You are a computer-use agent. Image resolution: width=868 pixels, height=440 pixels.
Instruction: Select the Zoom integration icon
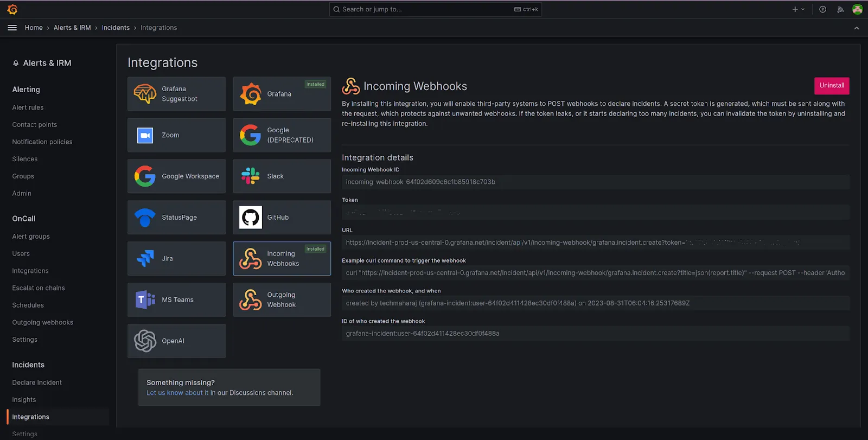pos(145,135)
